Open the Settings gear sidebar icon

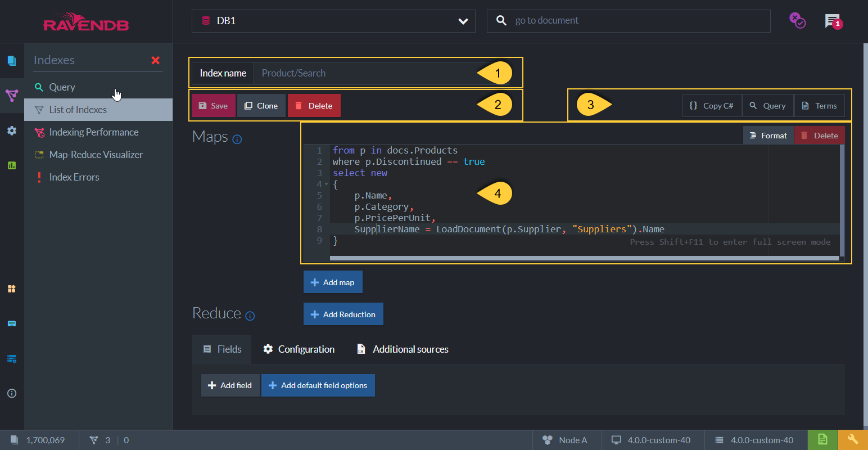[x=12, y=130]
